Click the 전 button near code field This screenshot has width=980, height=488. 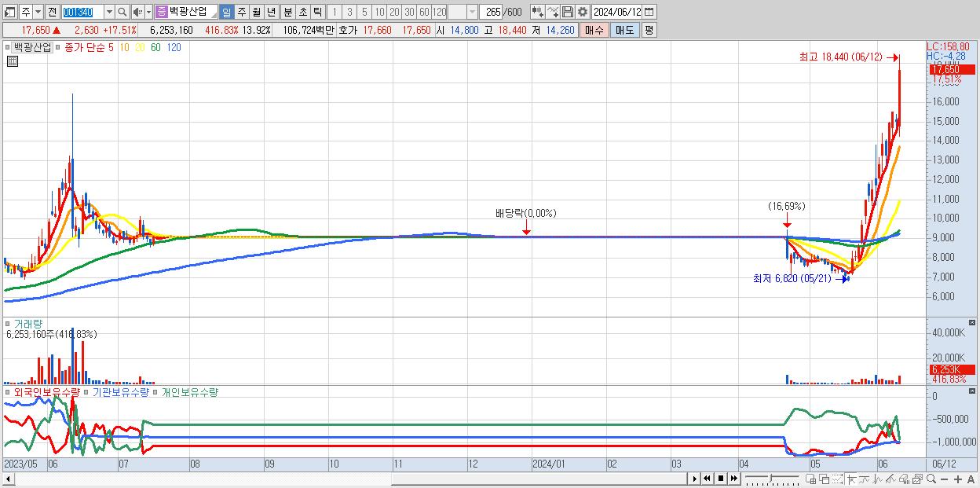(52, 12)
